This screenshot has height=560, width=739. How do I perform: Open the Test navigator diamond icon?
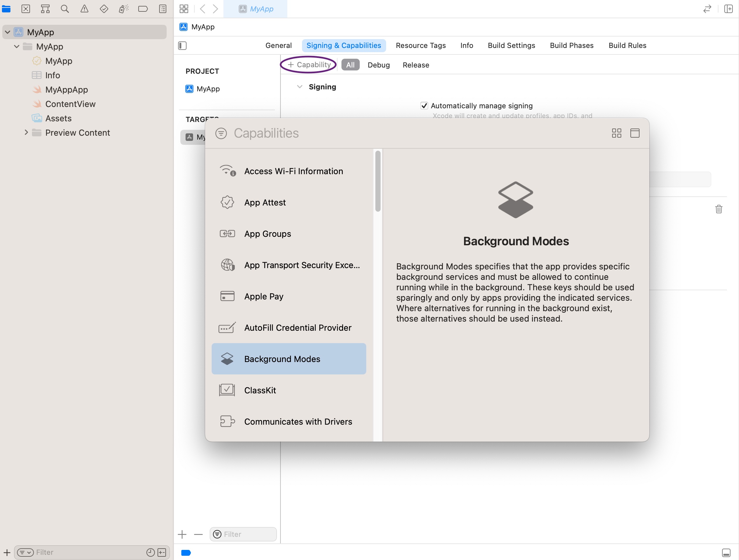click(104, 9)
